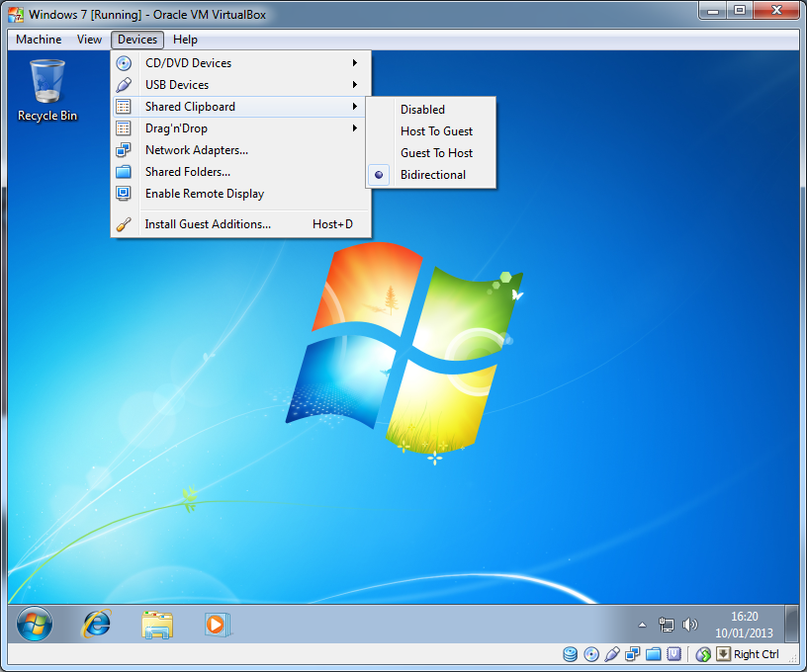Open Internet Explorer from the guest taskbar
Viewport: 807px width, 672px height.
pyautogui.click(x=97, y=624)
